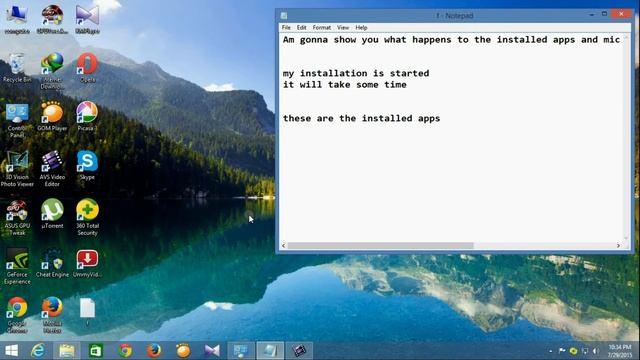Open Notepad's File menu
Screen dimensions: 640x360
[x=286, y=27]
